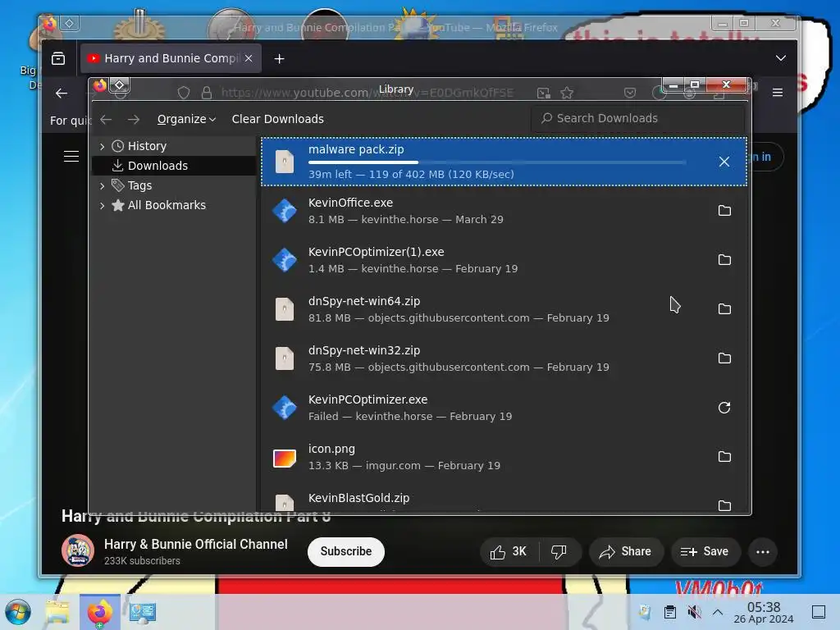This screenshot has width=840, height=630.
Task: List all tabs dropdown in Firefox
Action: pos(781,58)
